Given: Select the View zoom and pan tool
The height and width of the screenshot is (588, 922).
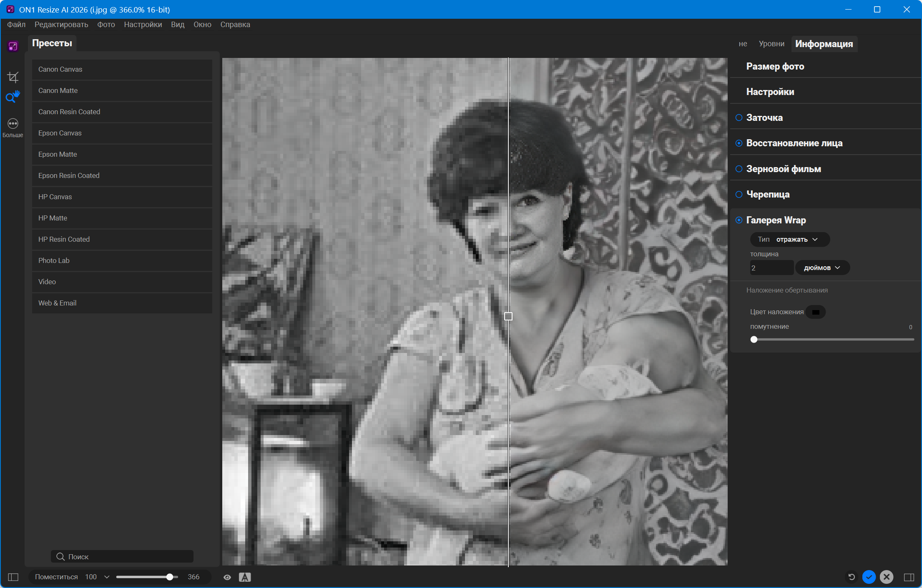Looking at the screenshot, I should [13, 97].
